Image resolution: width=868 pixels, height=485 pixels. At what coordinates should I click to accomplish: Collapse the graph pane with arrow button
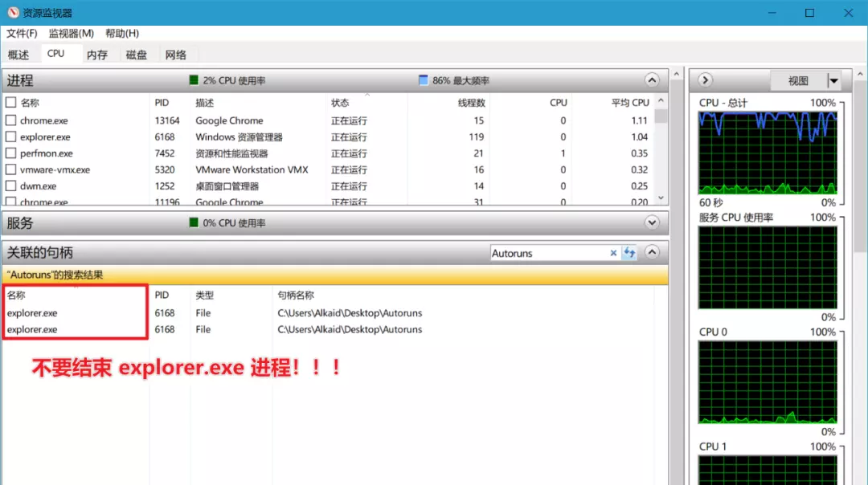tap(705, 80)
